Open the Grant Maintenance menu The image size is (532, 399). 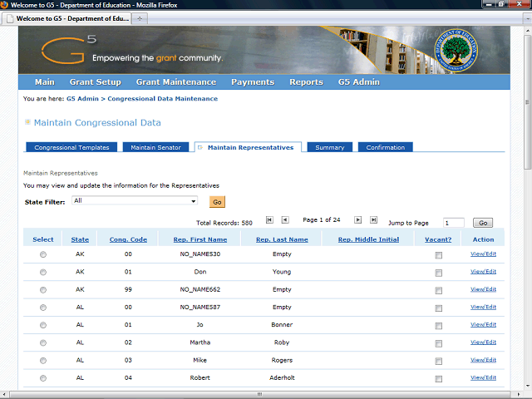[x=175, y=82]
